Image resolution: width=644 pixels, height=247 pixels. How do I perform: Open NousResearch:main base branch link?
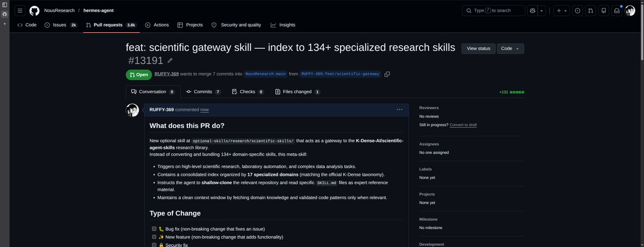[265, 74]
